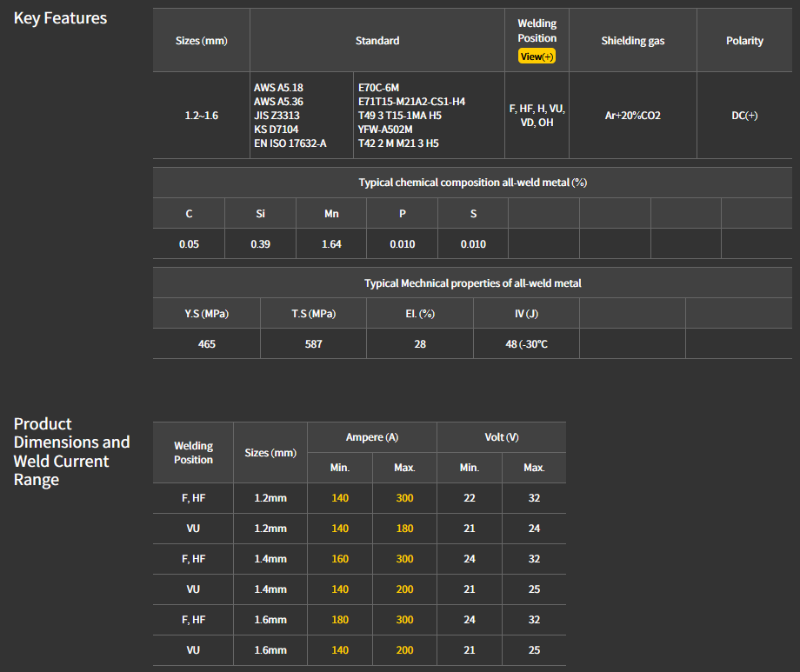Click the Volt (V) column header
Screen dimensions: 800x672
(x=502, y=437)
